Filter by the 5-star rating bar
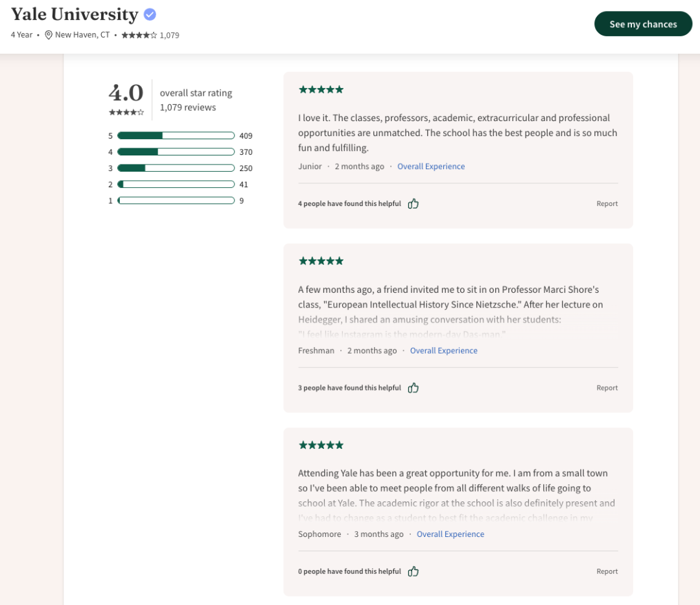 (176, 135)
